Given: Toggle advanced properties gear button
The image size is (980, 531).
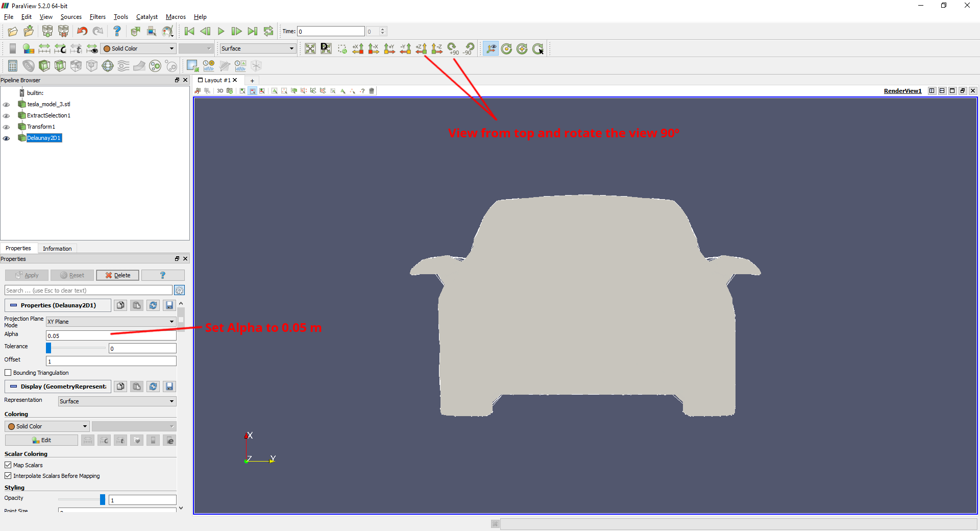Looking at the screenshot, I should tap(180, 291).
